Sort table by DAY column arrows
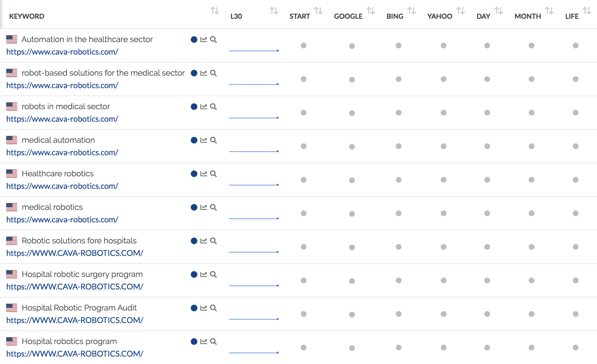The height and width of the screenshot is (364, 597). point(499,11)
